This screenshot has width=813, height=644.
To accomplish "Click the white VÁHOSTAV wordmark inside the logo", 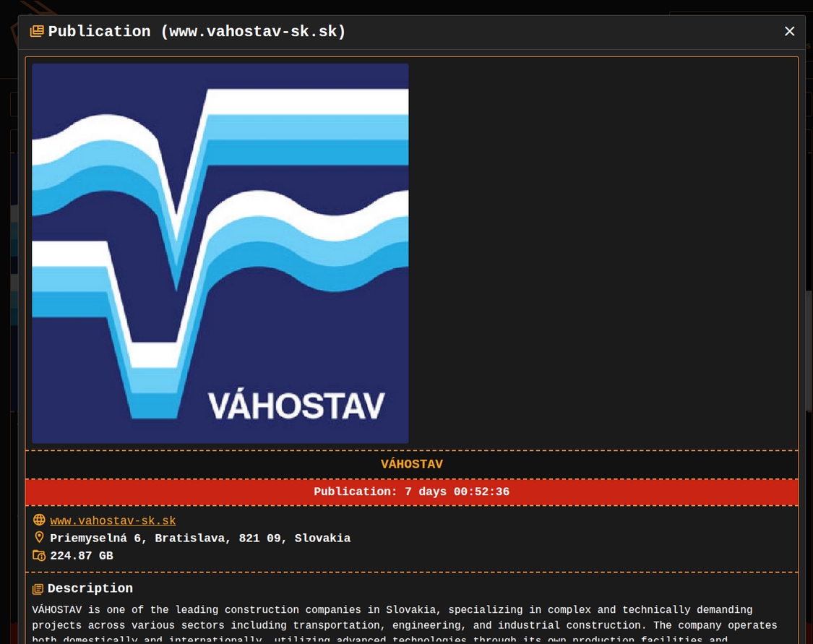I will (296, 405).
